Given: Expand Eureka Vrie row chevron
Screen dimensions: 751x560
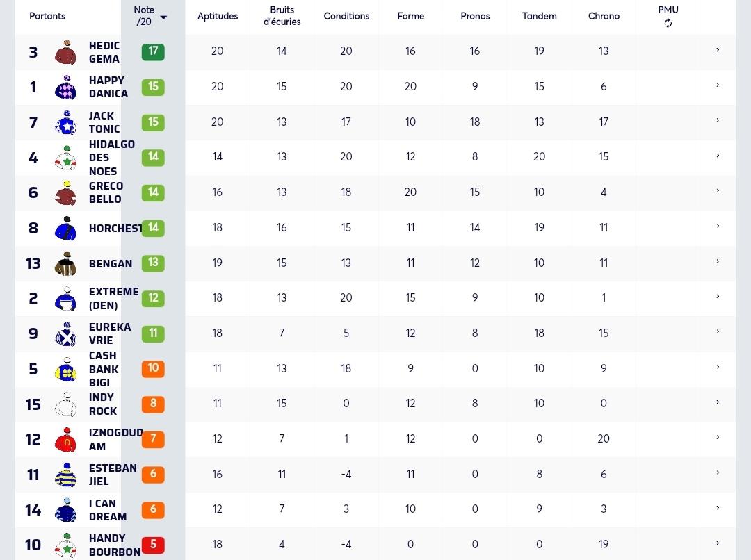Looking at the screenshot, I should [x=718, y=331].
